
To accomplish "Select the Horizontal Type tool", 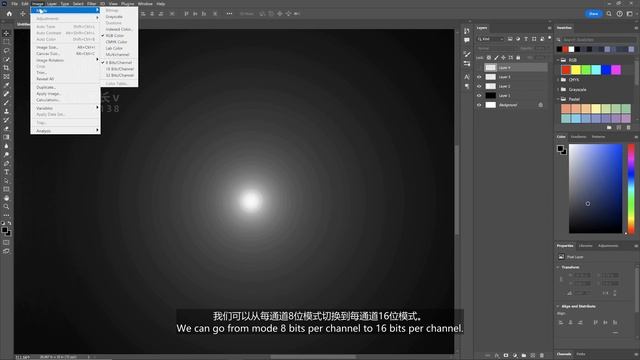I will pyautogui.click(x=6, y=172).
